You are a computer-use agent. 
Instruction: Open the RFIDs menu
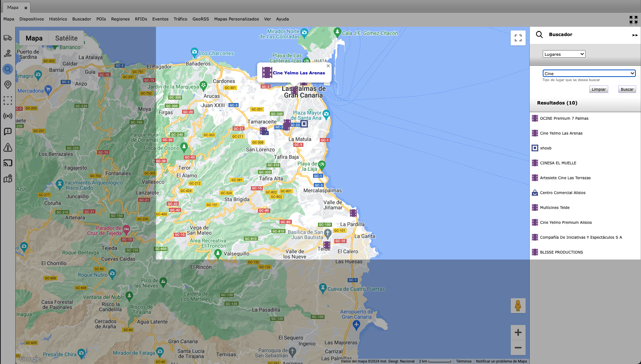click(141, 19)
